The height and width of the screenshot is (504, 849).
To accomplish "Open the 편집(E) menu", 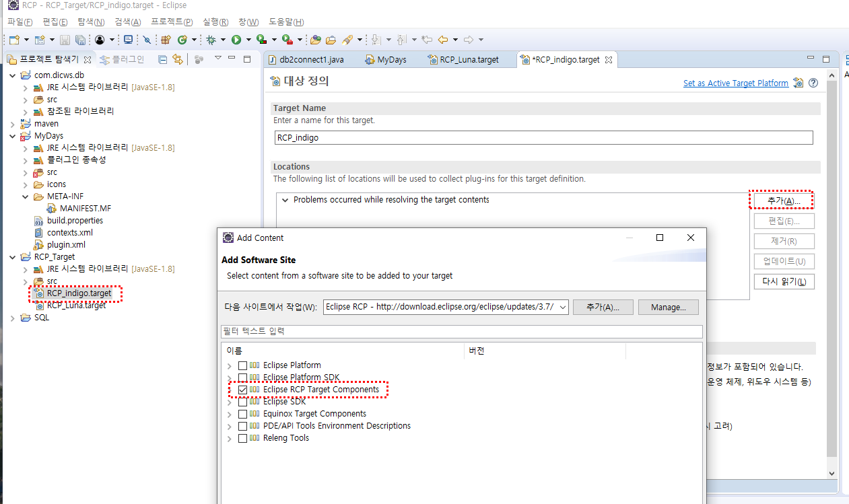I will [x=55, y=22].
